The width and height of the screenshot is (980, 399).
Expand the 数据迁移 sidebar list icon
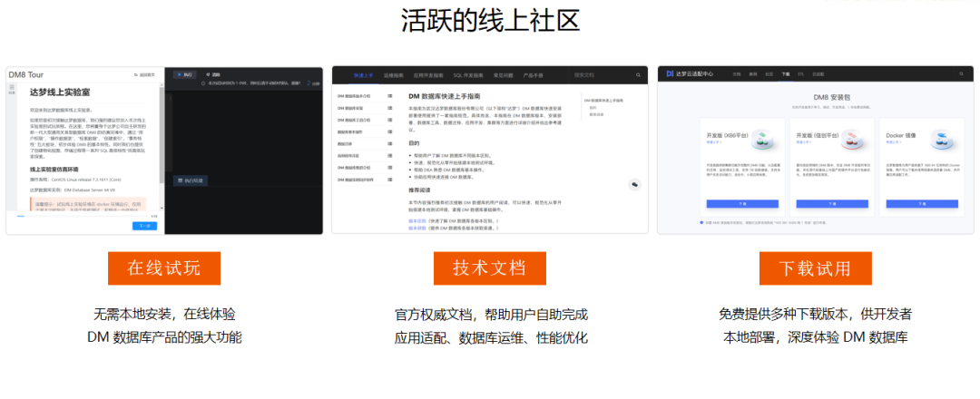(390, 143)
